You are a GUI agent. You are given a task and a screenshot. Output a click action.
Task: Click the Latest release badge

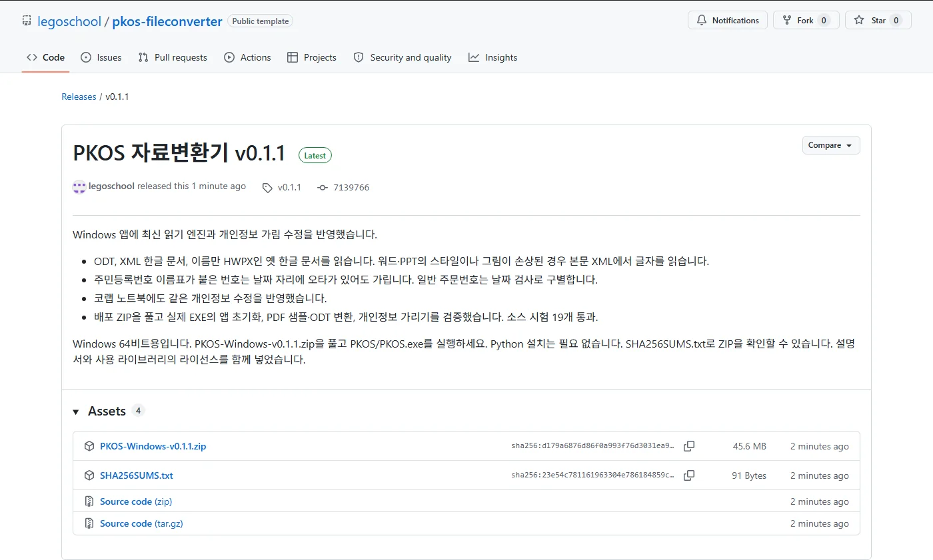[315, 156]
